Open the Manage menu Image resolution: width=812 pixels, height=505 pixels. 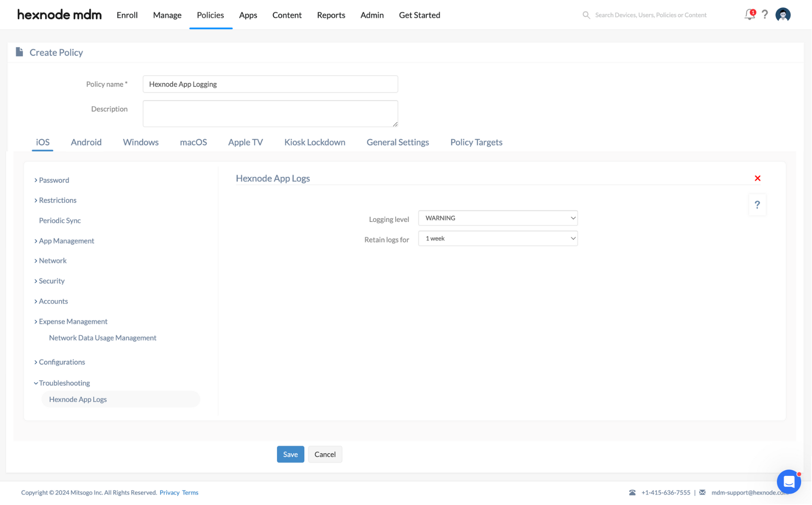(x=167, y=15)
